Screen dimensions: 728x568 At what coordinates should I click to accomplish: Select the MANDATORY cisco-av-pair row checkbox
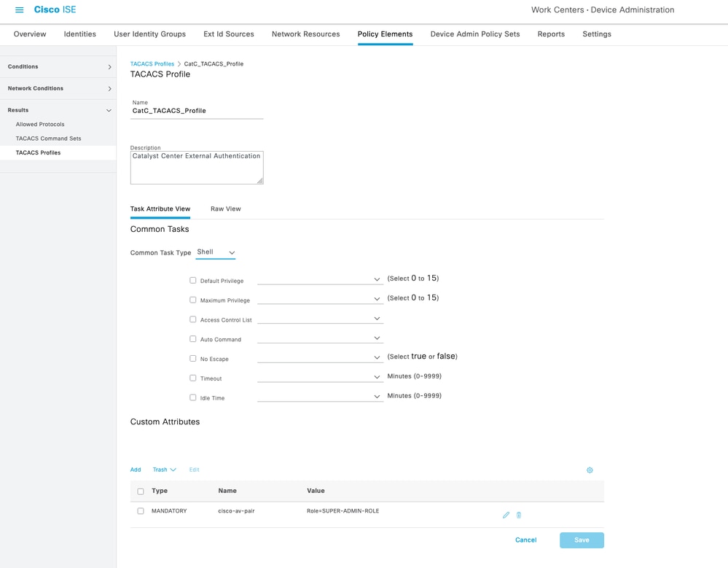pos(141,511)
